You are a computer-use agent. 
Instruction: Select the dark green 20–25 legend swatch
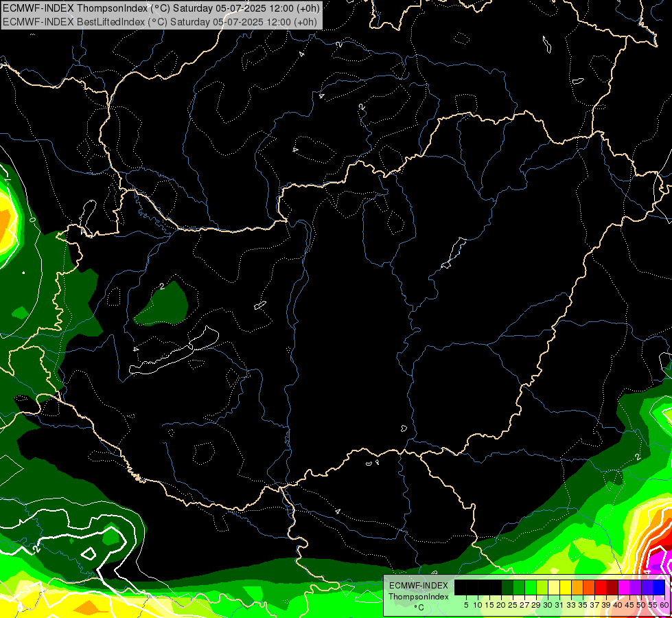[507, 588]
